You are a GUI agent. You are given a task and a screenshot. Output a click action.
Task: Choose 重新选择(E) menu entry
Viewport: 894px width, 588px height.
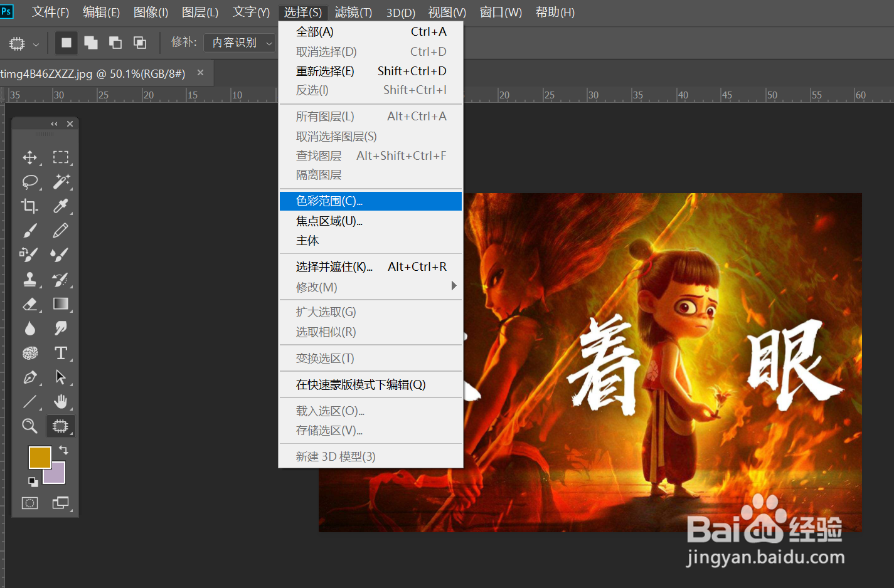pyautogui.click(x=371, y=71)
